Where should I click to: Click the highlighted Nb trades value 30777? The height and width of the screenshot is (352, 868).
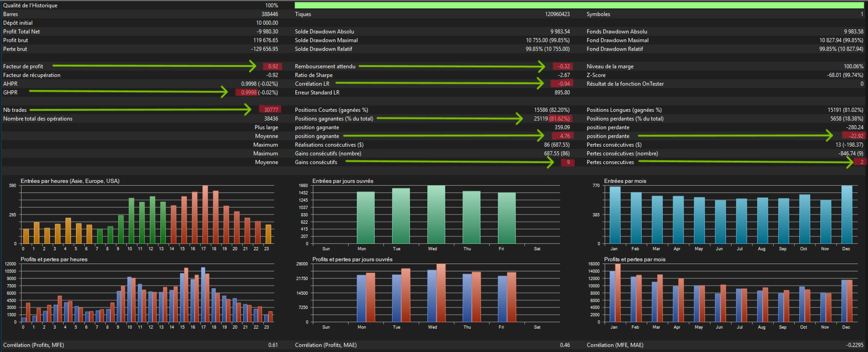(x=270, y=110)
